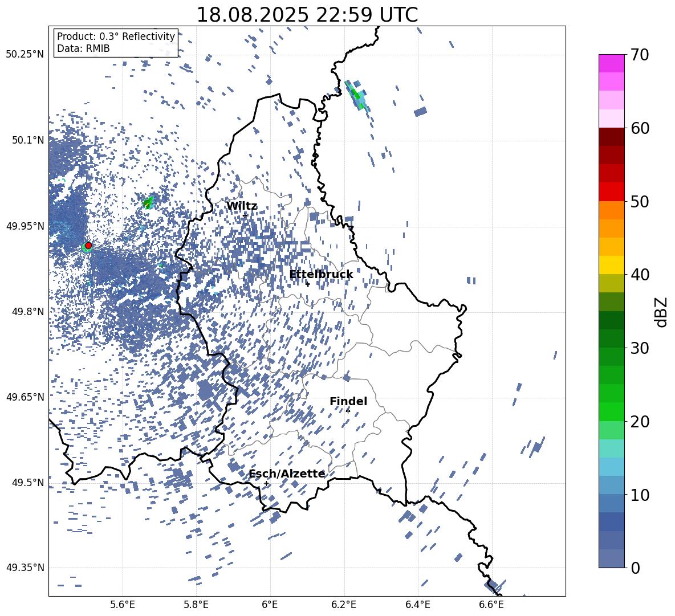
Task: Click the Ettelbruck location cross marker
Action: coord(307,284)
